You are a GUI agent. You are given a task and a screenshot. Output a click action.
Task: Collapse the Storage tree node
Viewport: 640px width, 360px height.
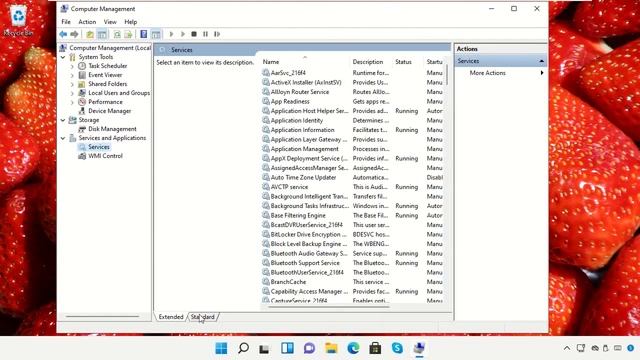[x=63, y=120]
